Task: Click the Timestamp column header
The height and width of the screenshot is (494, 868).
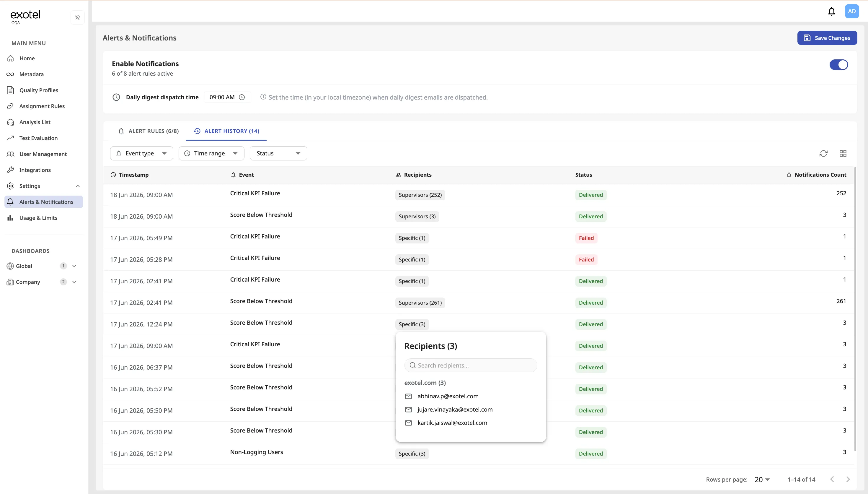Action: tap(130, 175)
